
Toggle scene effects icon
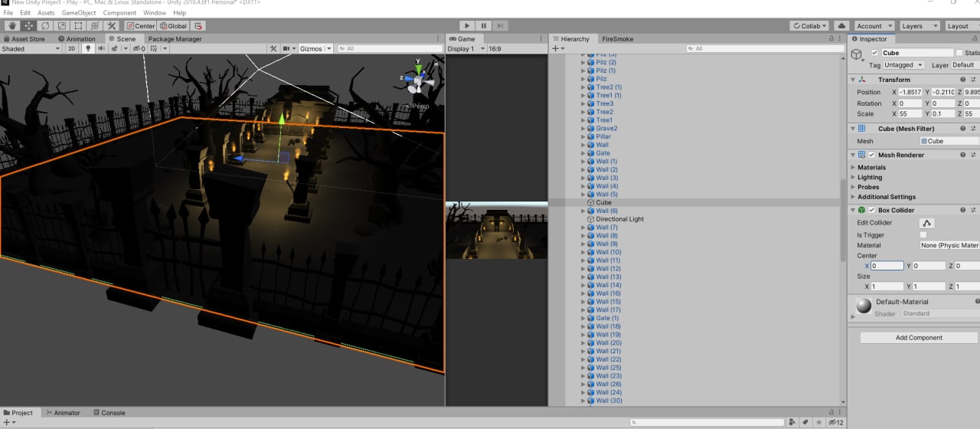116,48
